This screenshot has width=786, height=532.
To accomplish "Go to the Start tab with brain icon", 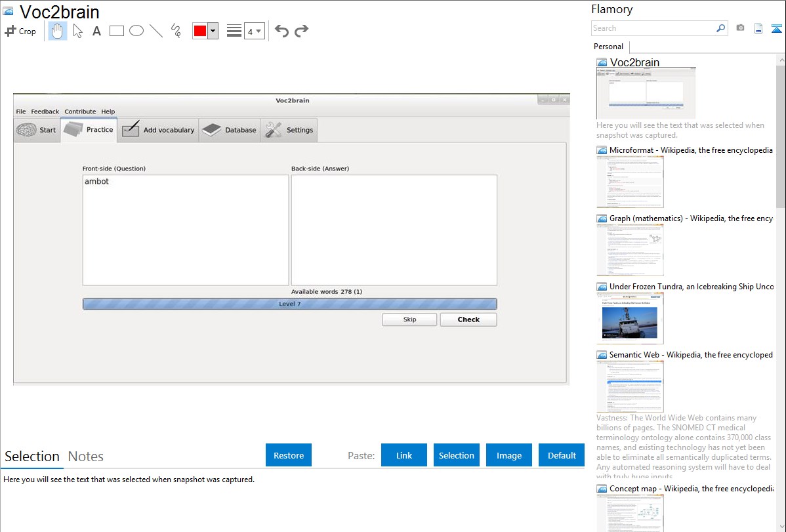I will 37,130.
